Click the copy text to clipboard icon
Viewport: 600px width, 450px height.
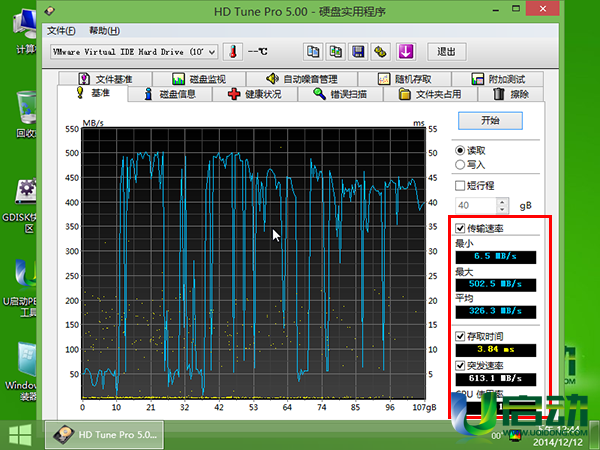[313, 52]
